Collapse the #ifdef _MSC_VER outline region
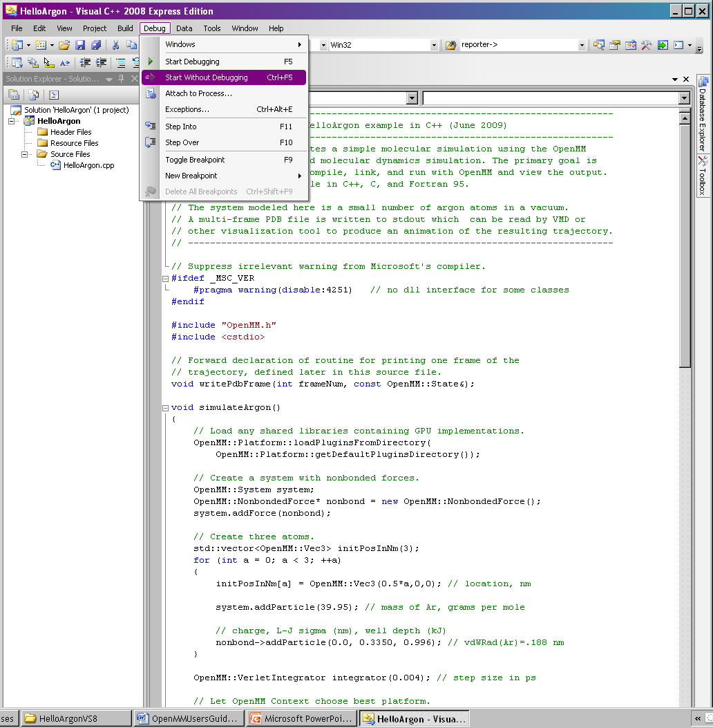The width and height of the screenshot is (713, 728). [165, 279]
